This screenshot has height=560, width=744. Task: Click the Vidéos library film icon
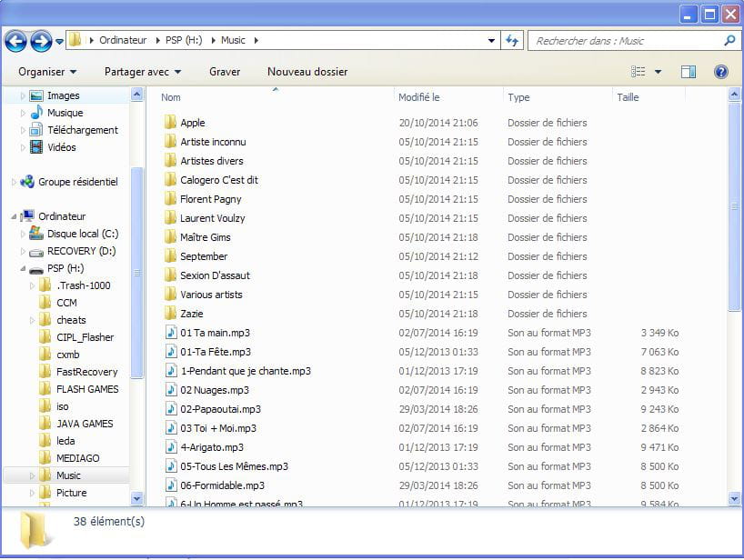[x=36, y=147]
